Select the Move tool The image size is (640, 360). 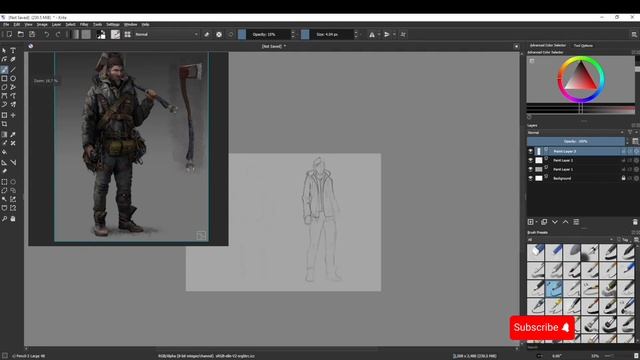point(13,116)
